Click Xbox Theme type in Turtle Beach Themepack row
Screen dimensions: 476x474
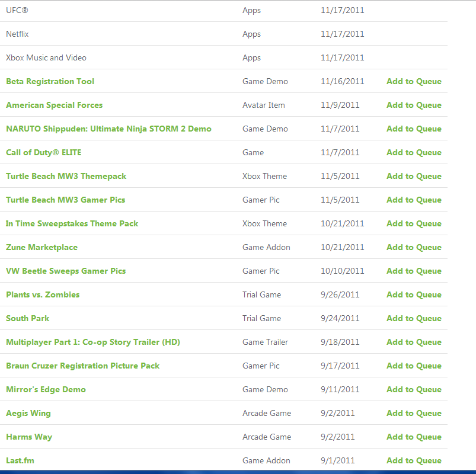pyautogui.click(x=265, y=176)
